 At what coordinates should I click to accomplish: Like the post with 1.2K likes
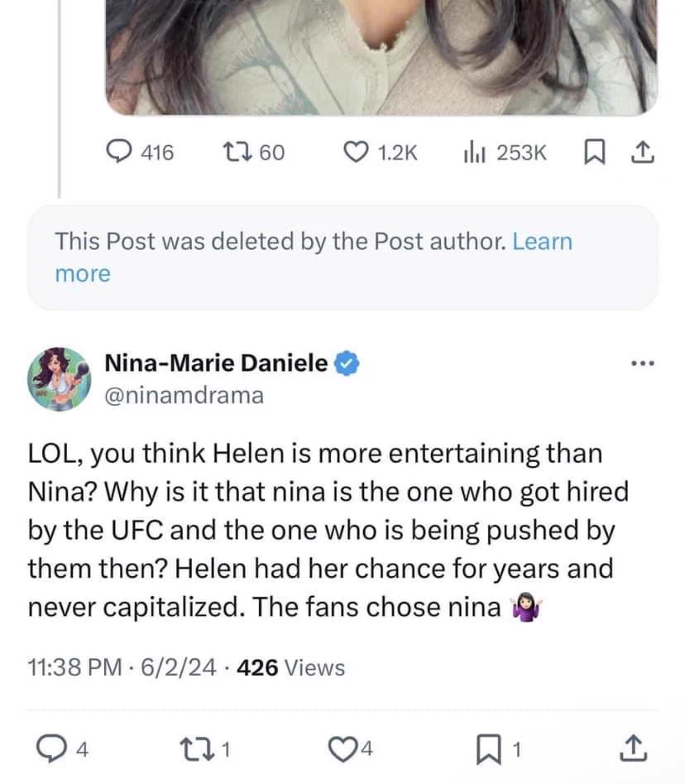(x=380, y=152)
